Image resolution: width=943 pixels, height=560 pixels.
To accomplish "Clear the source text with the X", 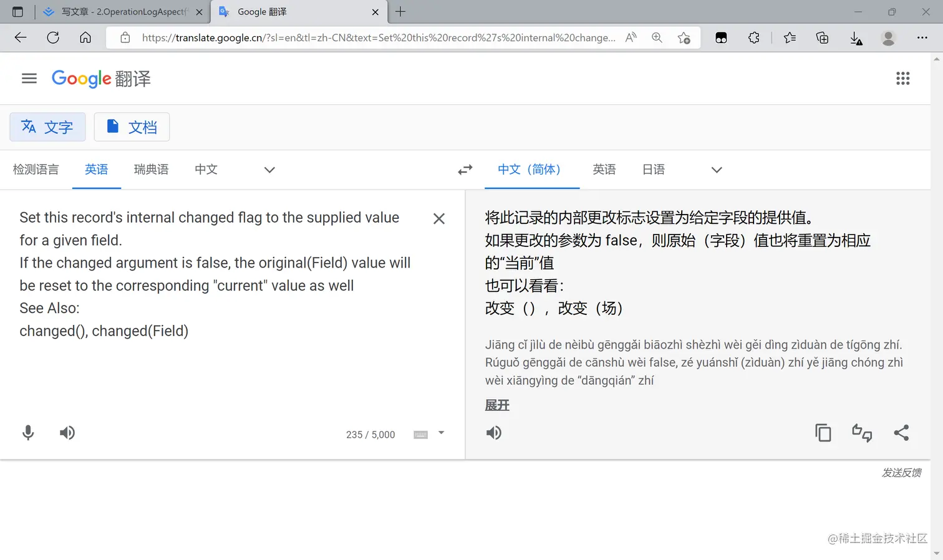I will [x=439, y=219].
